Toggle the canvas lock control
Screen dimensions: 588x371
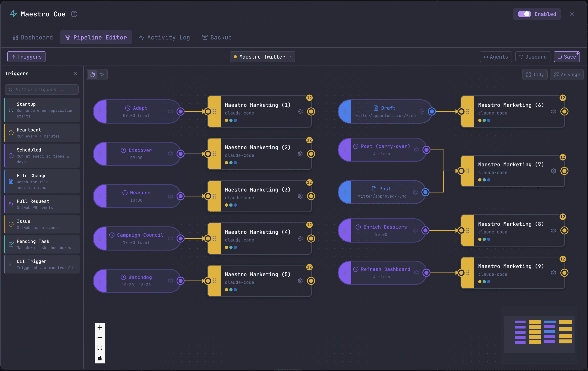100,358
